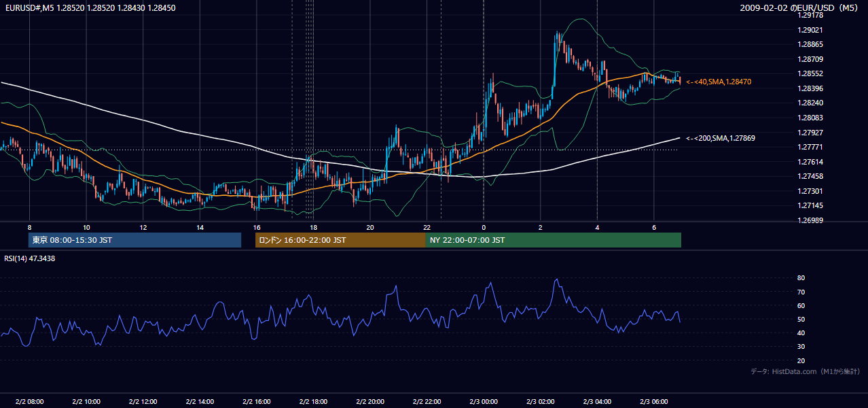Click the bottom date label 2/2 08:00

pos(29,401)
